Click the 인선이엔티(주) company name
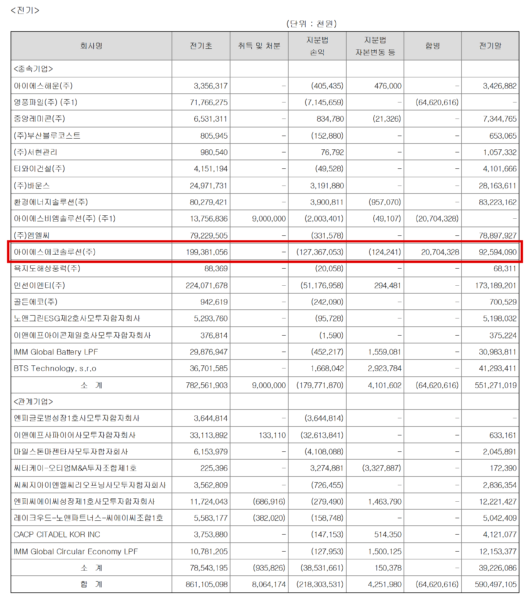Screen dimensions: 530x600 coord(39,285)
